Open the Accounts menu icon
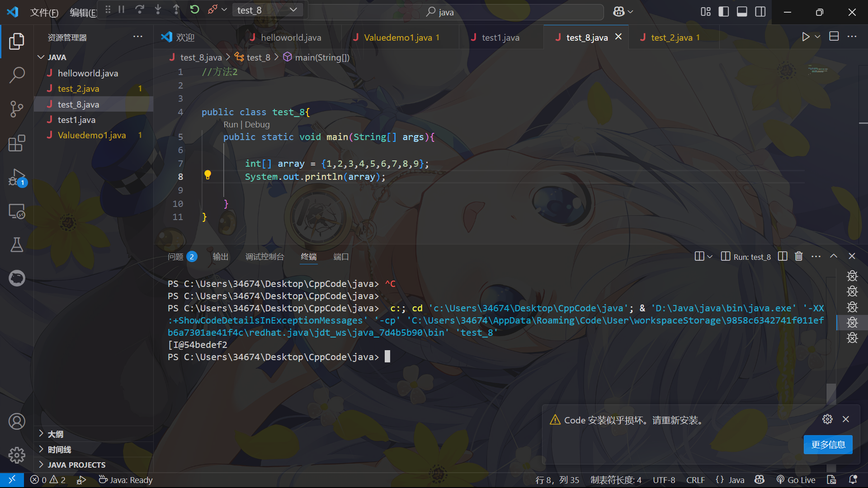The width and height of the screenshot is (868, 488). [17, 421]
